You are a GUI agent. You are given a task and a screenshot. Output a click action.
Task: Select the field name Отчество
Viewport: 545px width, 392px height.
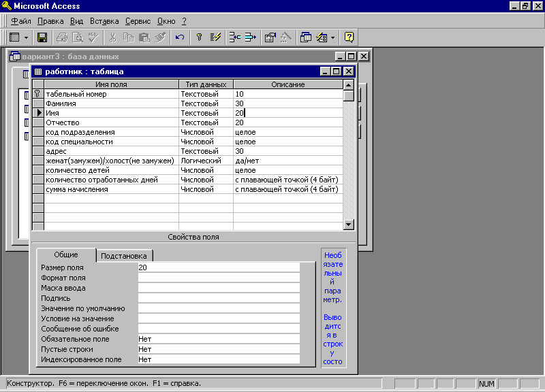tap(63, 122)
